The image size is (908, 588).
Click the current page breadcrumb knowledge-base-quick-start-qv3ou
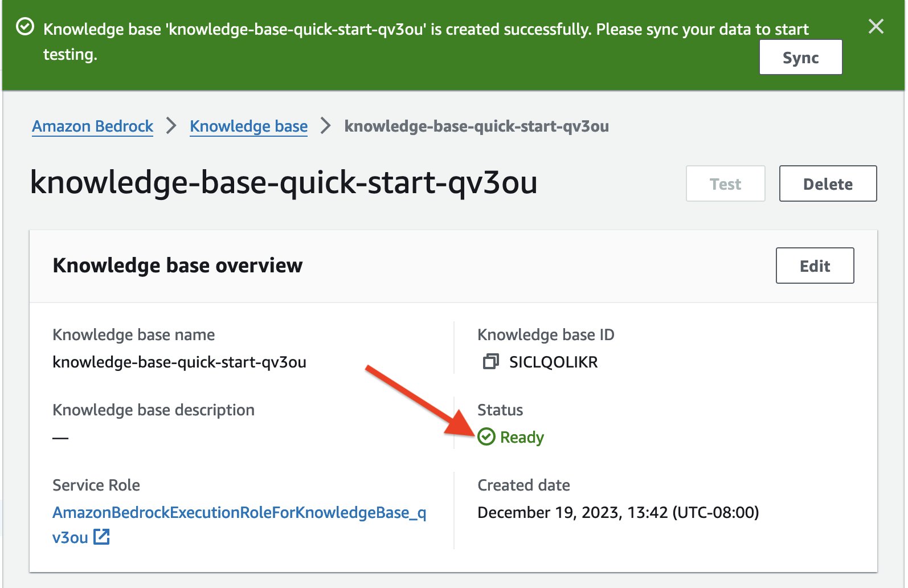tap(477, 126)
